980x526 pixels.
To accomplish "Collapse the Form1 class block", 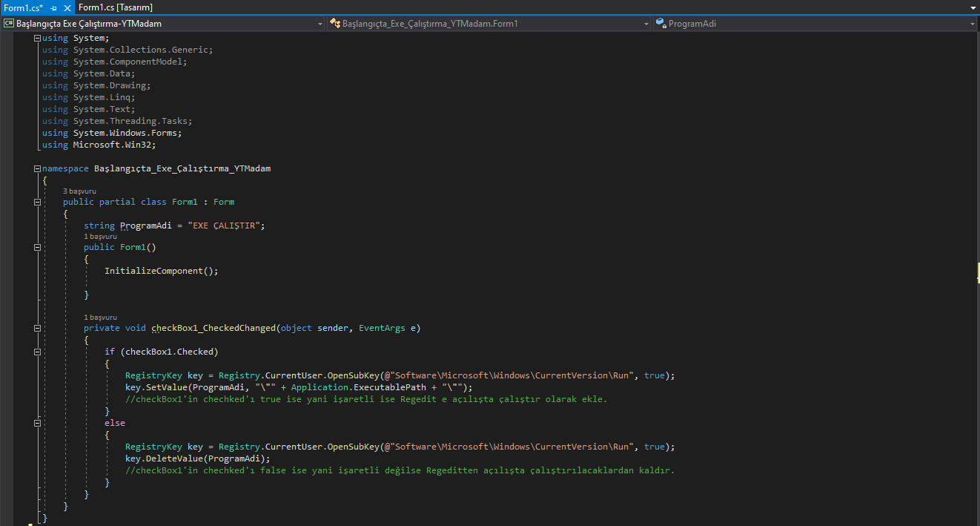I will (x=37, y=202).
